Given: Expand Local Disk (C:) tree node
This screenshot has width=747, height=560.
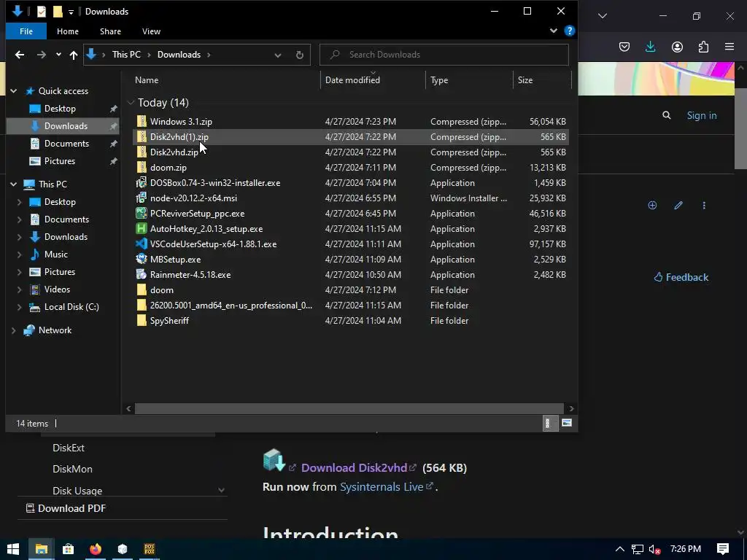Looking at the screenshot, I should pyautogui.click(x=19, y=307).
